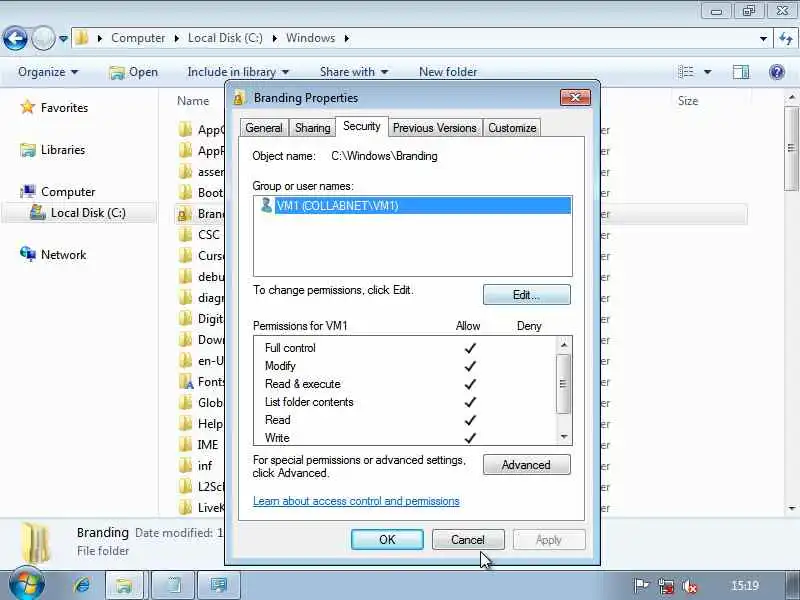Click the volume tray icon
Viewport: 800px width, 600px height.
pos(690,586)
